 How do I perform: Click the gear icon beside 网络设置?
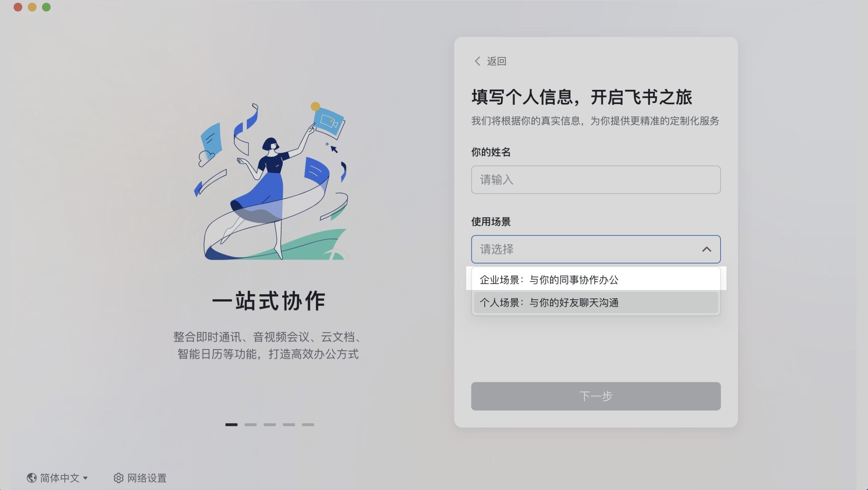tap(118, 478)
